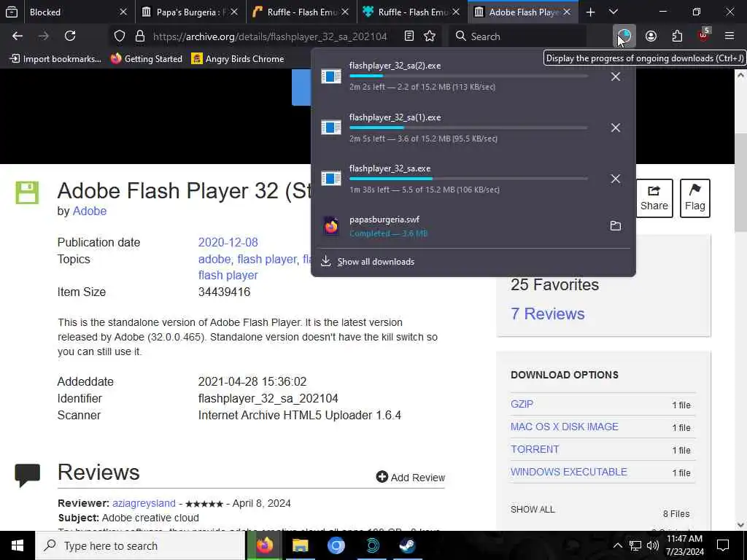The image size is (747, 560).
Task: Open the Firefox account icon
Action: click(x=651, y=36)
